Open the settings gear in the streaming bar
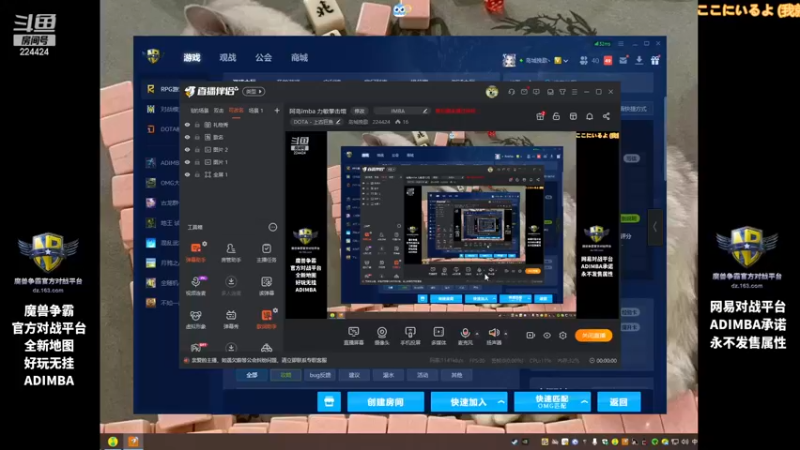 (x=563, y=335)
